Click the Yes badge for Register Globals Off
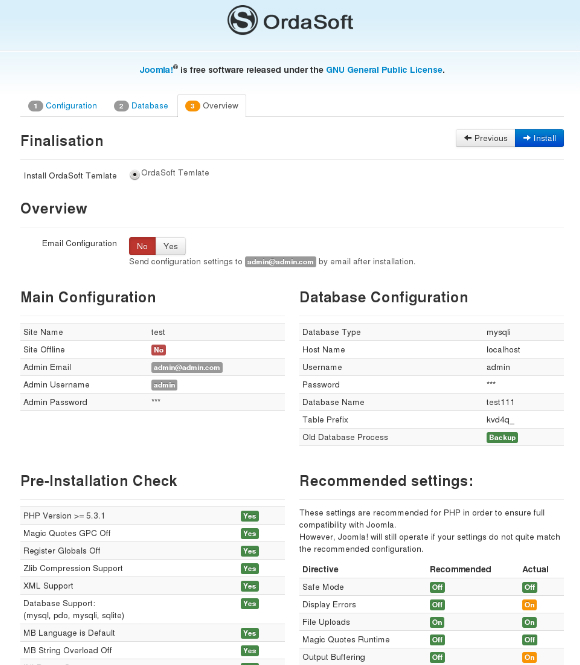 (x=250, y=551)
